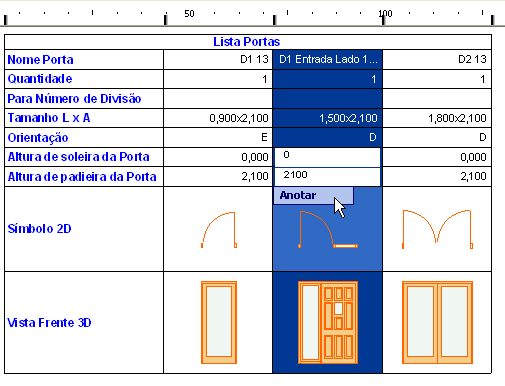Click the quantity cell of D2 13
Image resolution: width=505 pixels, height=386 pixels.
(x=437, y=79)
